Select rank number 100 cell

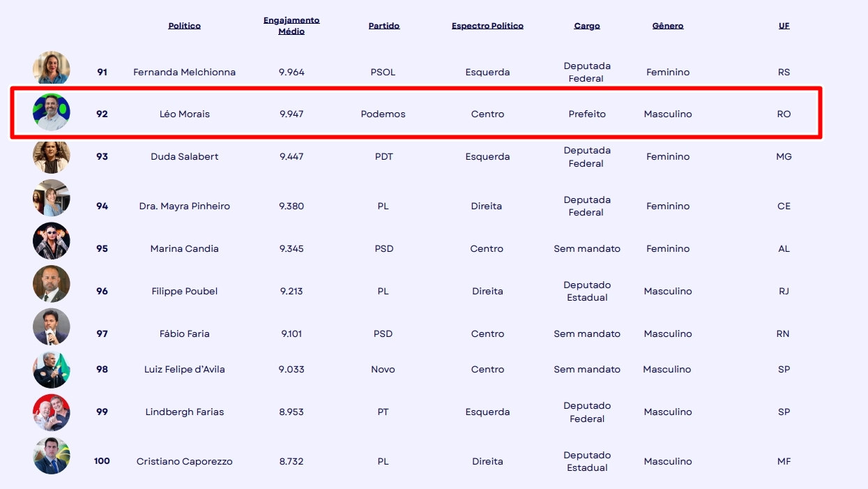coord(102,461)
